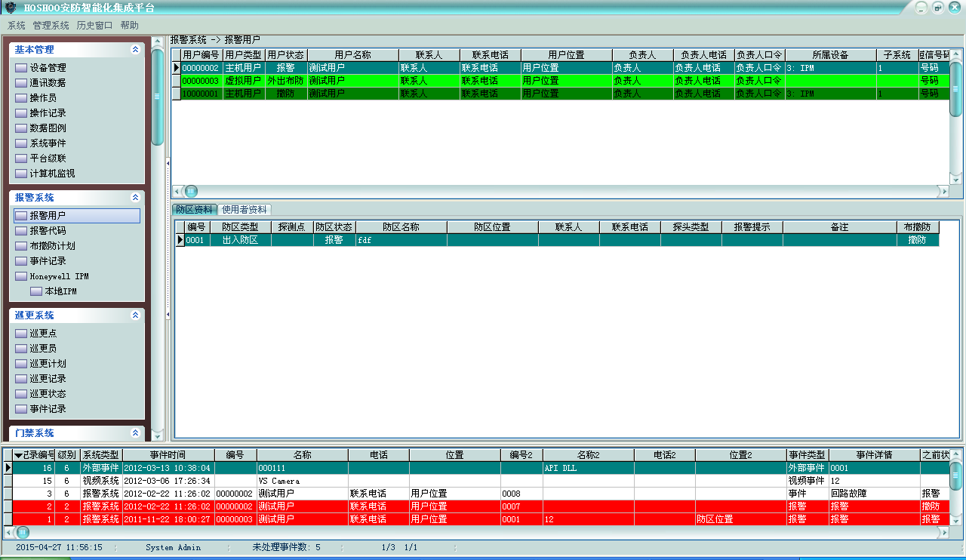Collapse the 报警系统 panel
Screen dimensions: 966x560
tap(135, 198)
